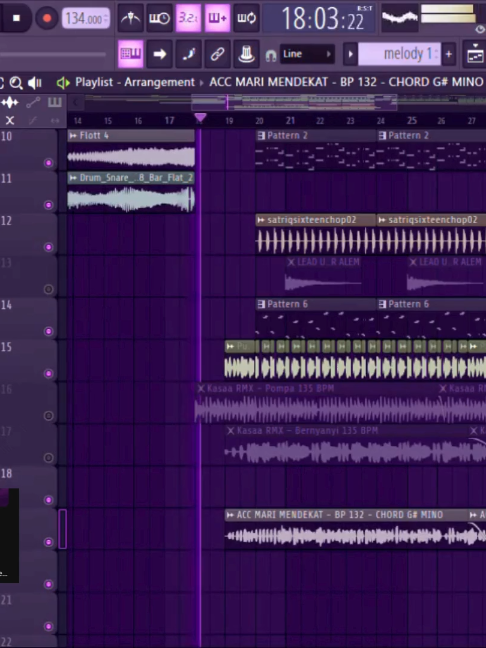Open the Line snap dropdown
Screen dimensions: 486x648
click(x=307, y=54)
